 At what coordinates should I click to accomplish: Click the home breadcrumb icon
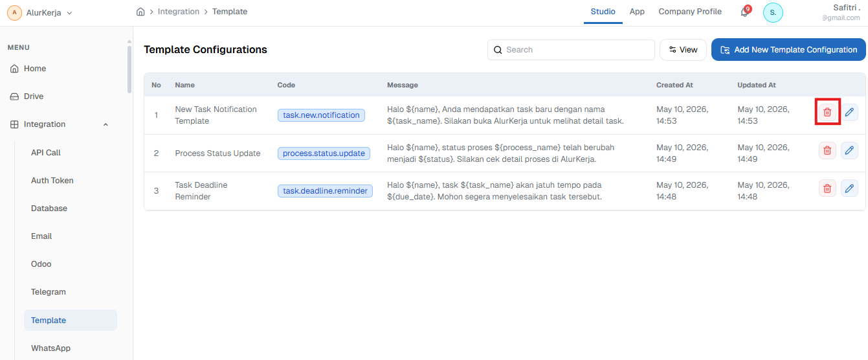140,12
